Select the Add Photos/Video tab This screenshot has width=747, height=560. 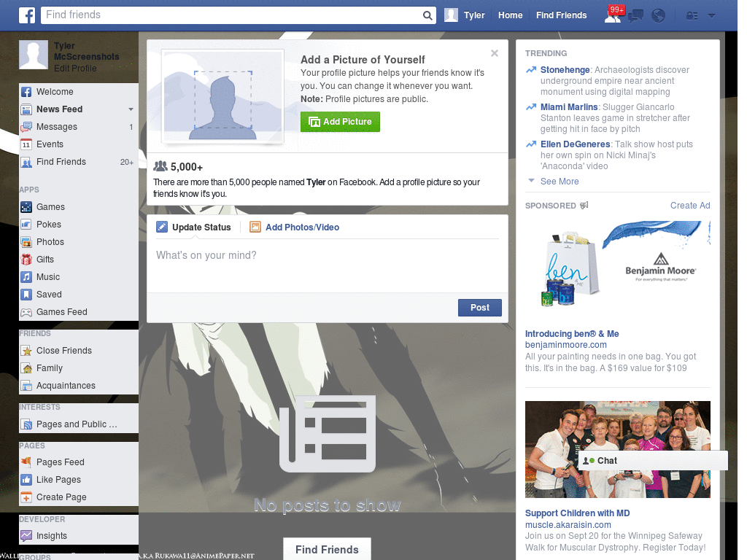point(295,227)
